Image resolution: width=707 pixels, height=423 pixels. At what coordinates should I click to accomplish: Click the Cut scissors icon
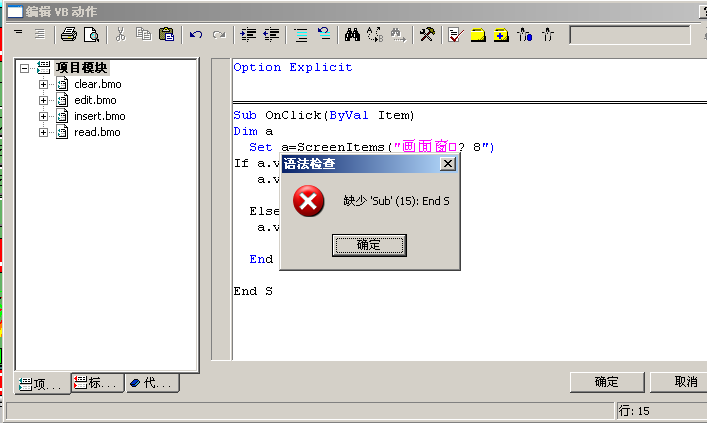click(x=120, y=35)
